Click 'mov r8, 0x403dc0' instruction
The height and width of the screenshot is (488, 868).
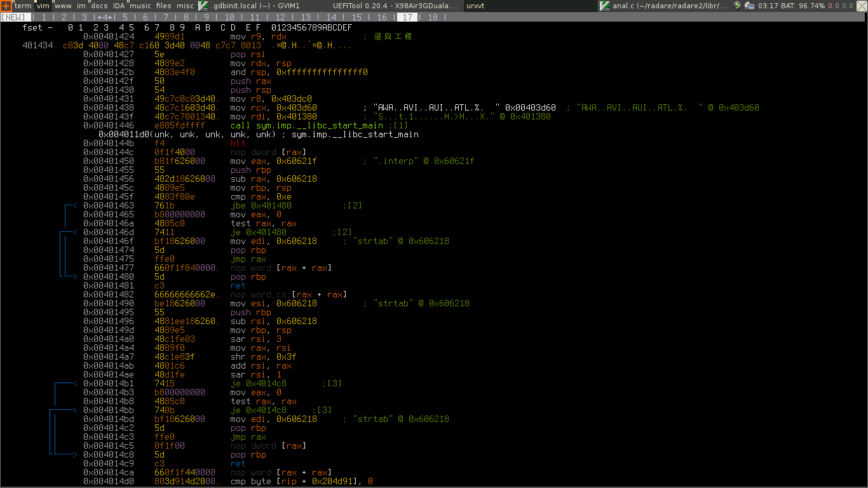pyautogui.click(x=271, y=99)
